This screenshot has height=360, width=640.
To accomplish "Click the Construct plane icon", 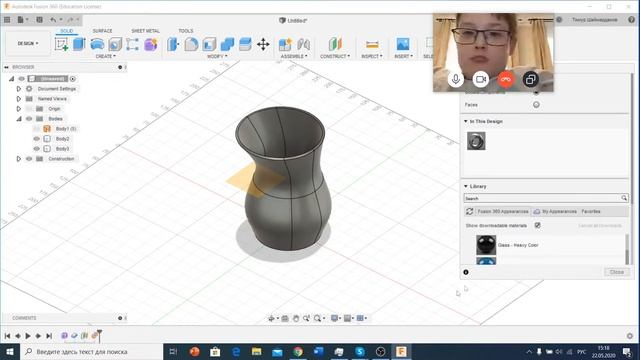I will (335, 44).
